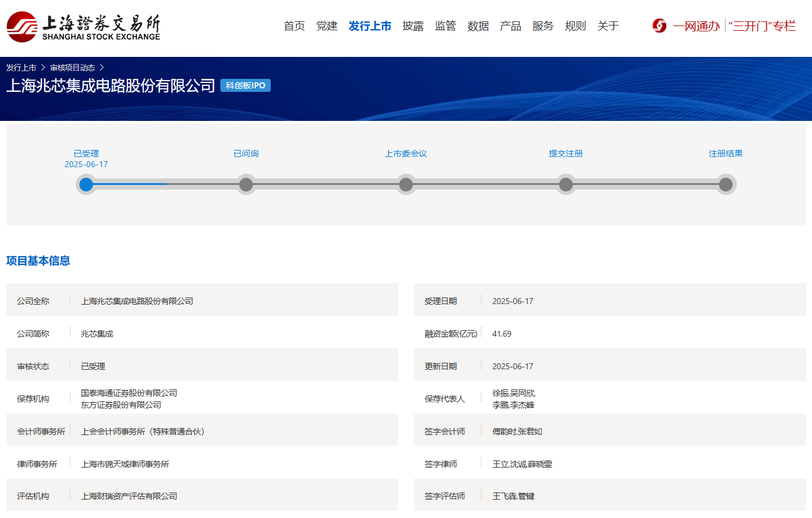Click the Shanghai Stock Exchange logo
The width and height of the screenshot is (812, 518).
[84, 27]
